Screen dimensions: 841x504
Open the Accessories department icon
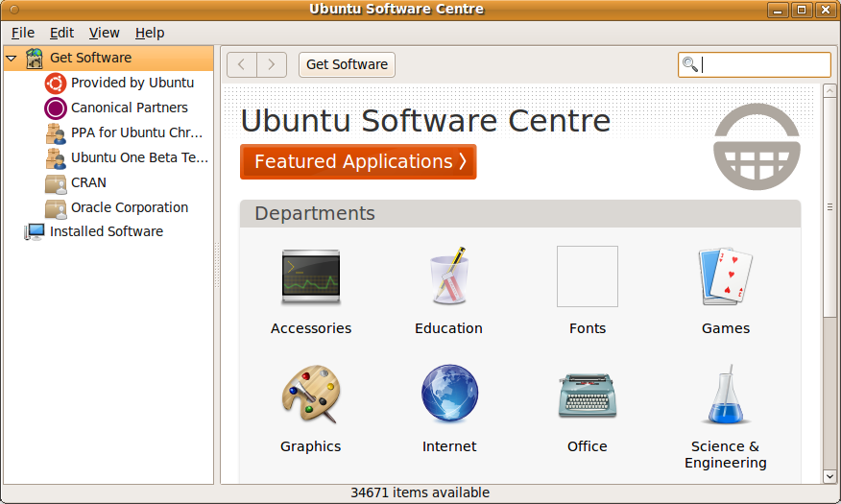[311, 276]
